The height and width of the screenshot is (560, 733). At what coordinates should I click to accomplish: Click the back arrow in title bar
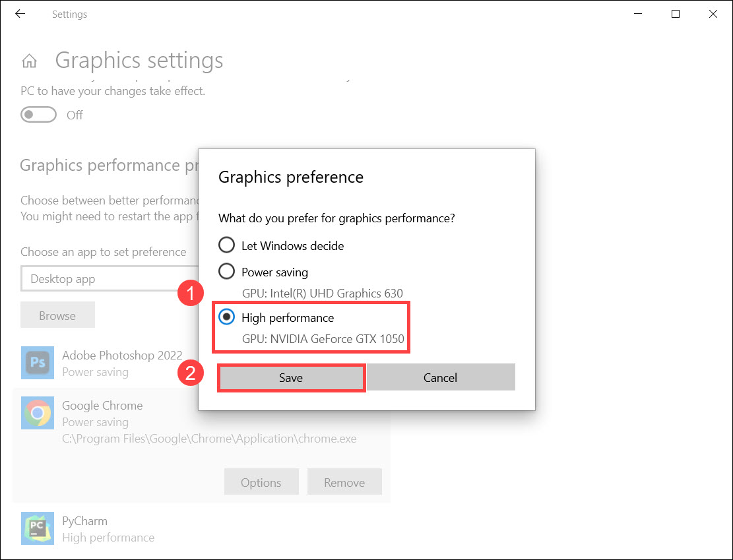point(20,14)
